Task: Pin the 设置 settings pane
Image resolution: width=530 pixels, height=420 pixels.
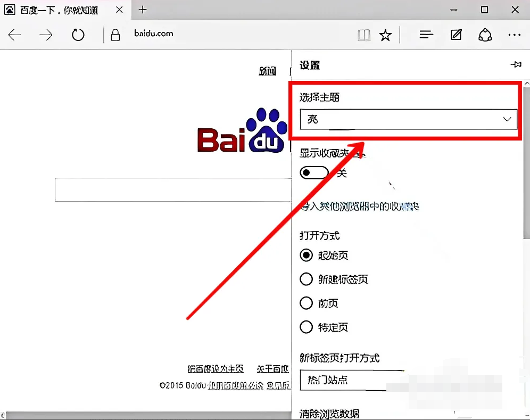Action: [x=516, y=64]
